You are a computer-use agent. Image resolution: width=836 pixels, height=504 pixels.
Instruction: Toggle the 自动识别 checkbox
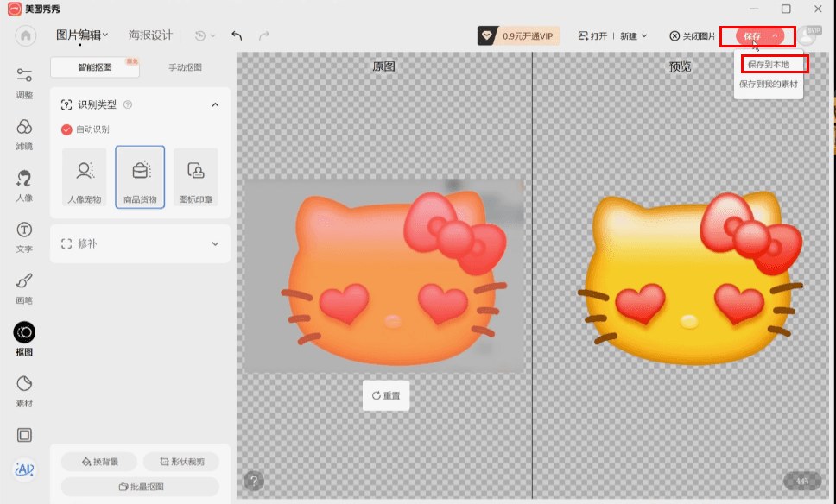coord(66,129)
